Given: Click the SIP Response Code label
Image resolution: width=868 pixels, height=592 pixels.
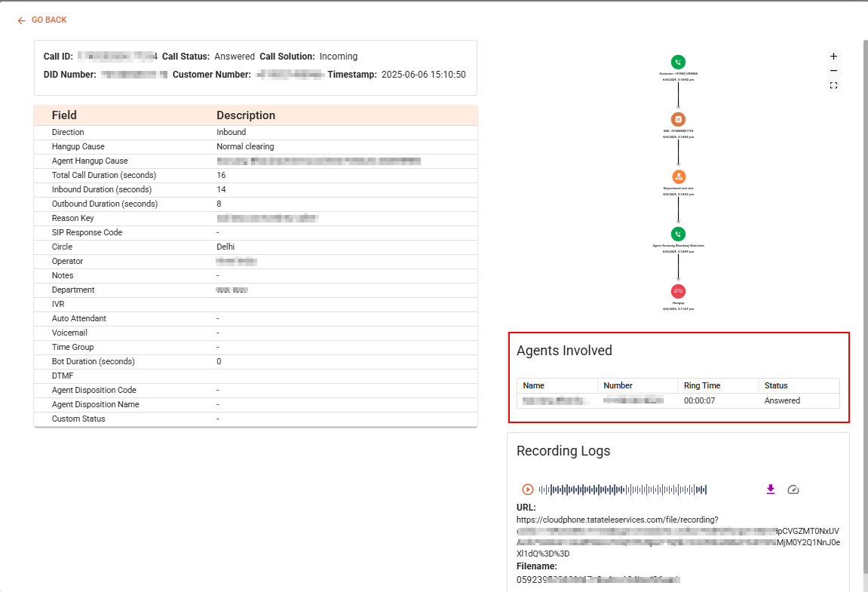Looking at the screenshot, I should click(87, 232).
